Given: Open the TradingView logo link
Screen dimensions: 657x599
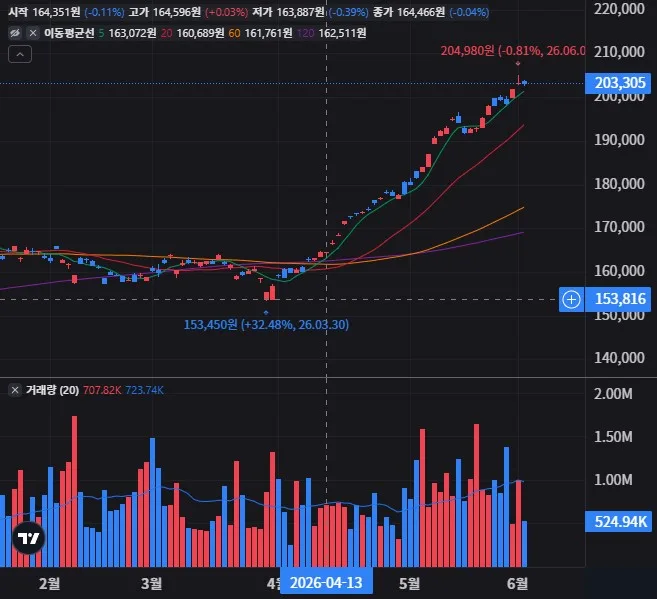Looking at the screenshot, I should (28, 538).
